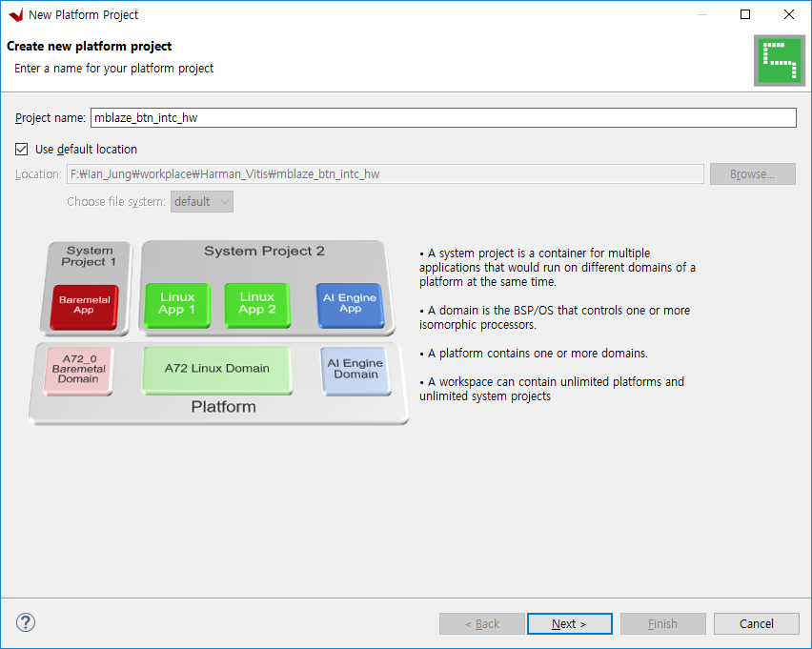Click the Location path field
Viewport: 812px width, 649px height.
click(385, 174)
